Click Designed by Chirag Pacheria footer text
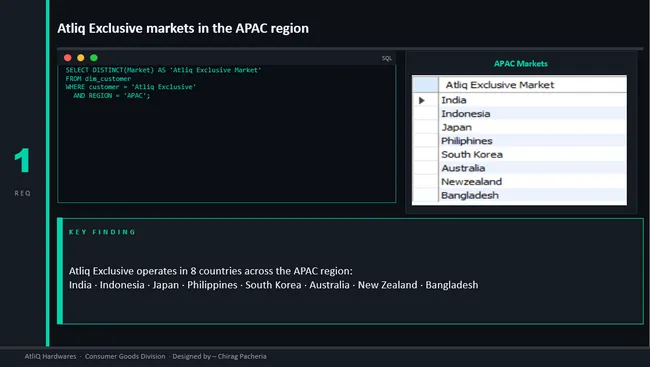The height and width of the screenshot is (367, 650). click(x=219, y=356)
